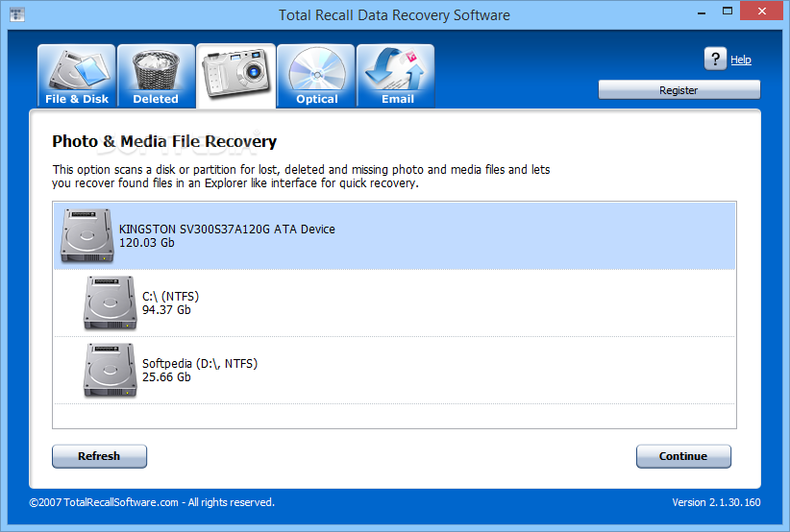The width and height of the screenshot is (790, 532).
Task: Switch to the Email recovery tab
Action: click(396, 76)
